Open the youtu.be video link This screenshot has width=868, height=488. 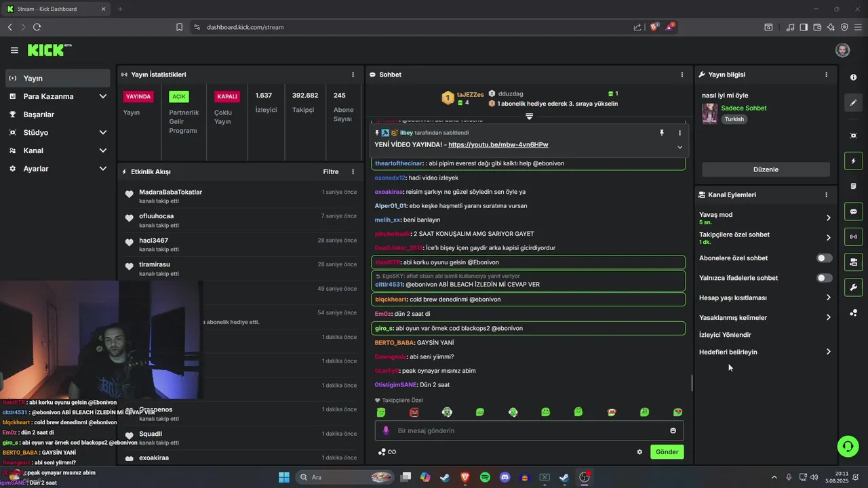(498, 145)
